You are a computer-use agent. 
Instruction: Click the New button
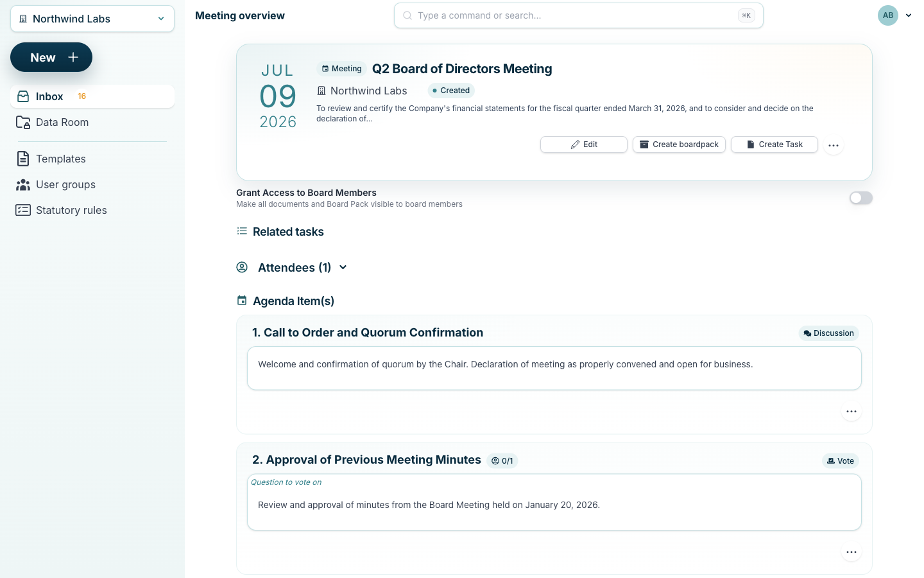tap(51, 57)
